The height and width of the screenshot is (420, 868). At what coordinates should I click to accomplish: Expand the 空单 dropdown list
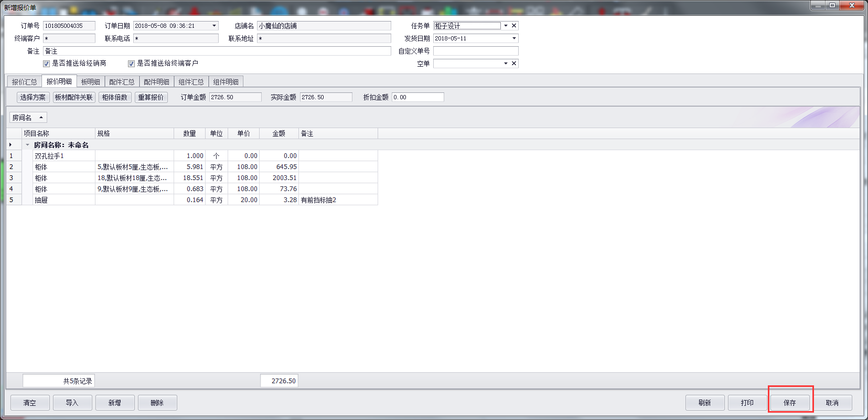(x=506, y=64)
